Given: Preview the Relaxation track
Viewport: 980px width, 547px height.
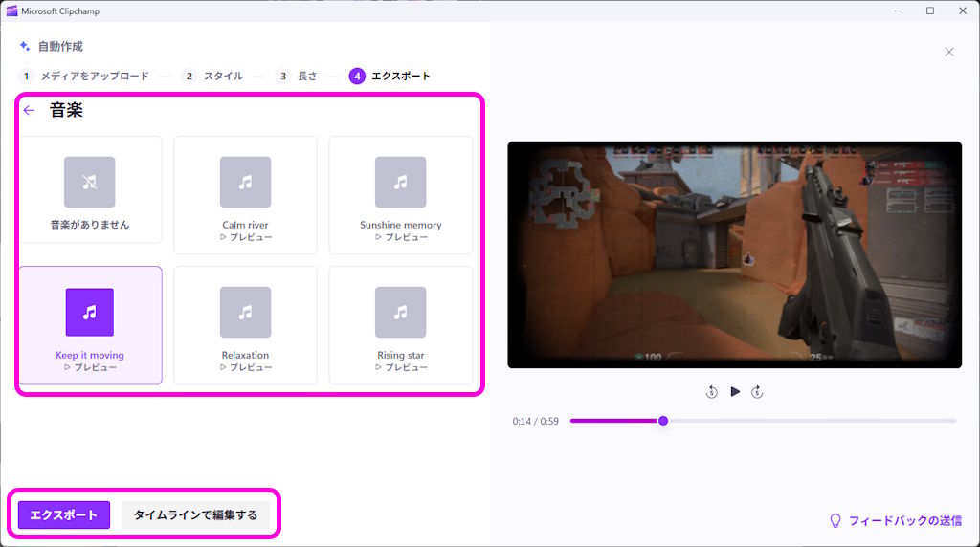Looking at the screenshot, I should point(246,368).
